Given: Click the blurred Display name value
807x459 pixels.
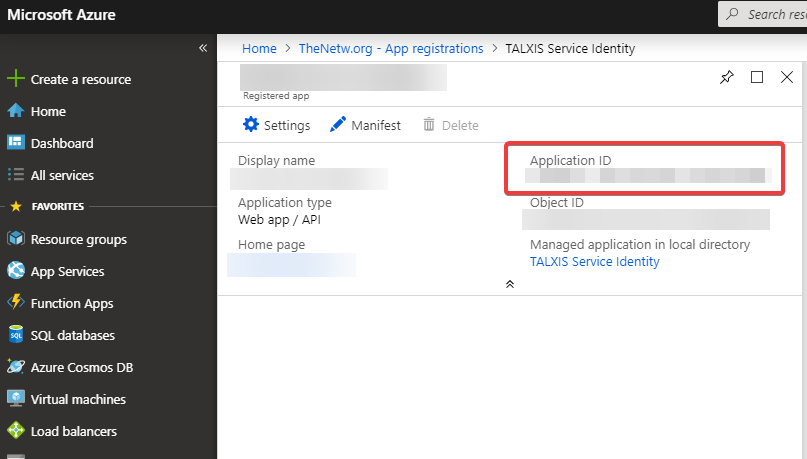Looking at the screenshot, I should click(309, 179).
